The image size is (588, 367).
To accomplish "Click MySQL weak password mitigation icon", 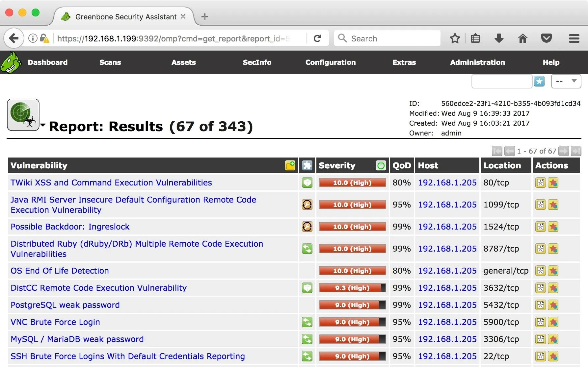I will pos(307,339).
